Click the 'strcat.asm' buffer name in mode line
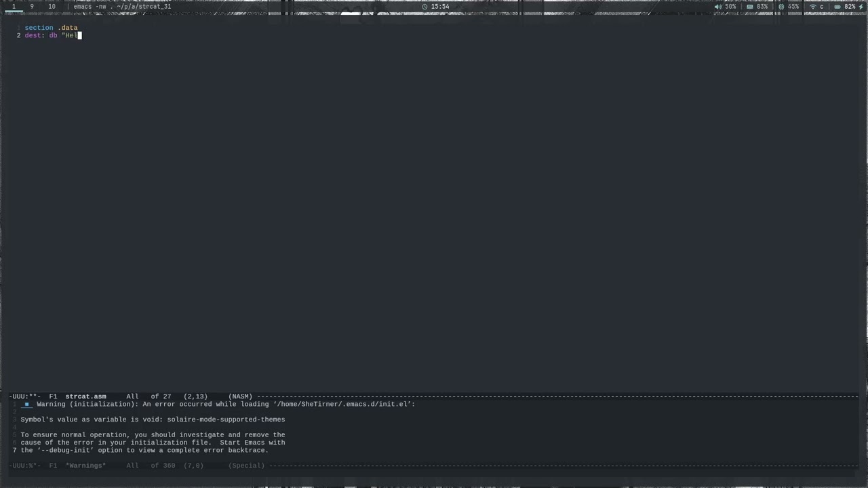Image resolution: width=868 pixels, height=488 pixels. (x=85, y=396)
